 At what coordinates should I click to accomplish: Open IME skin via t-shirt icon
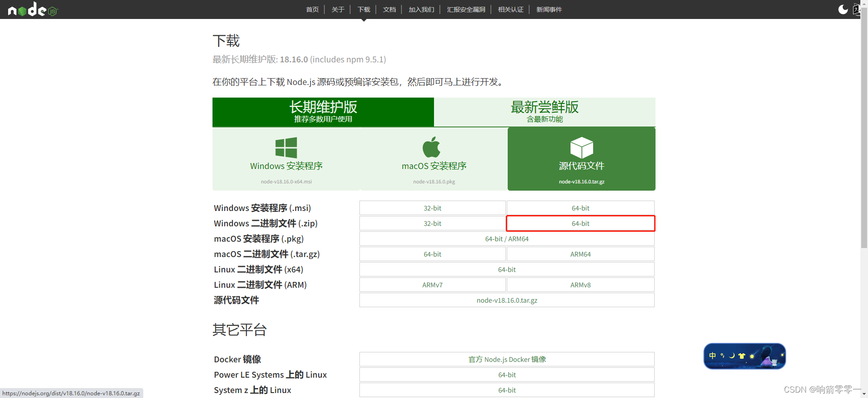tap(741, 356)
